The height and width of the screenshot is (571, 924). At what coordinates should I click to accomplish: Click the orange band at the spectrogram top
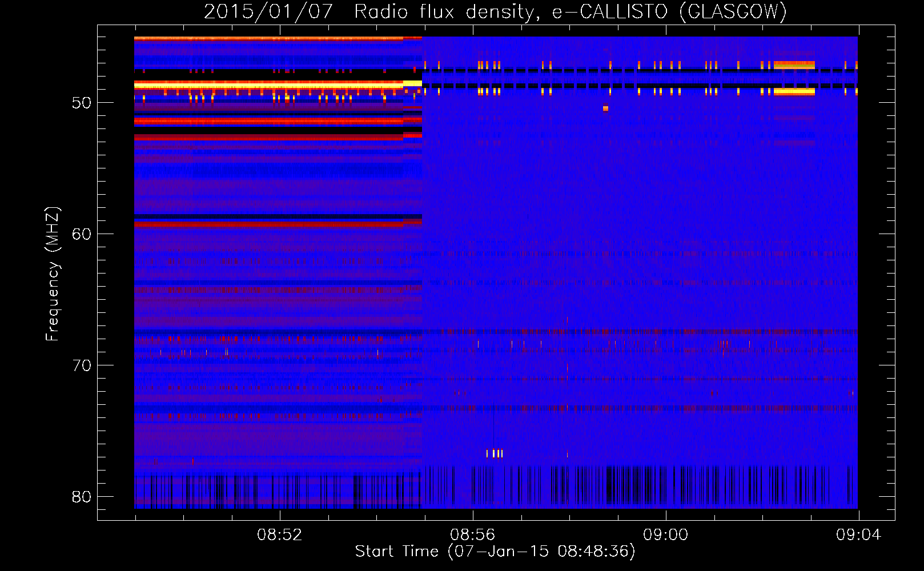[268, 38]
